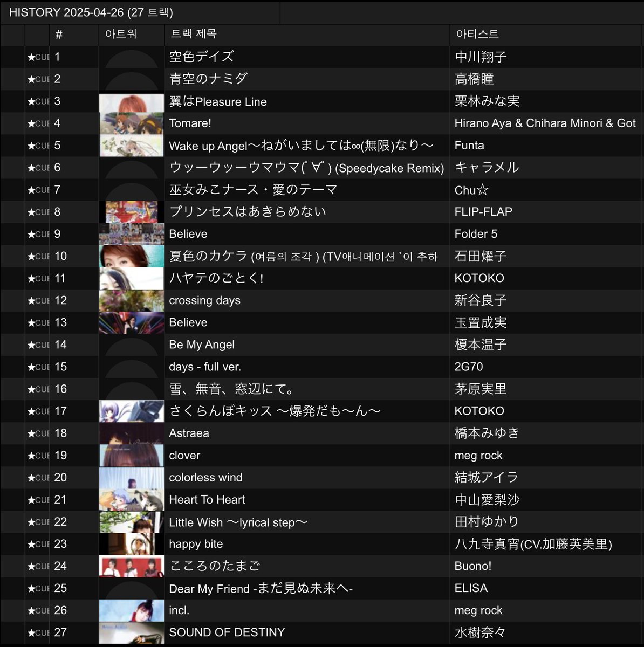
Task: Select Believe track by 玉置成実
Action: [188, 322]
